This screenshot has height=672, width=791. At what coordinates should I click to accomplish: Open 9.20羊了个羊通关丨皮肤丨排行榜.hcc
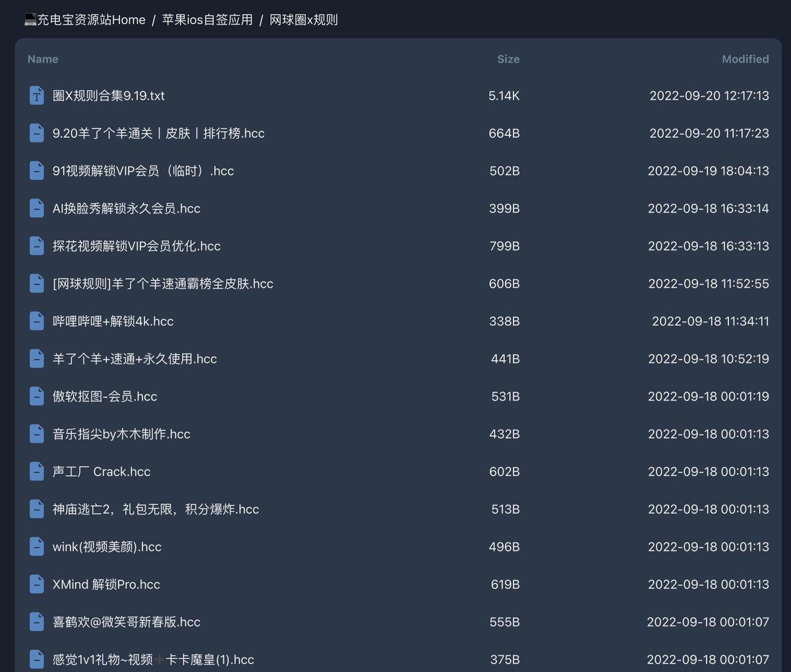(x=159, y=133)
